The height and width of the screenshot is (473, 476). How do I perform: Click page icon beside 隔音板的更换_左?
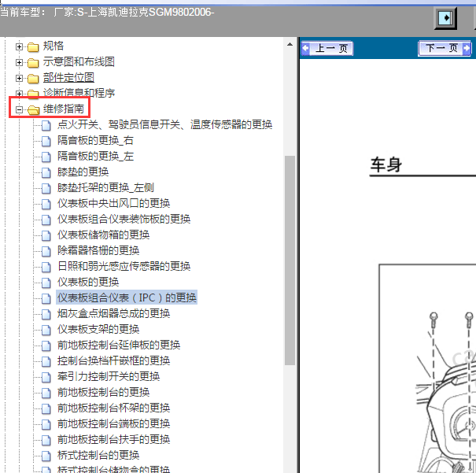point(46,157)
